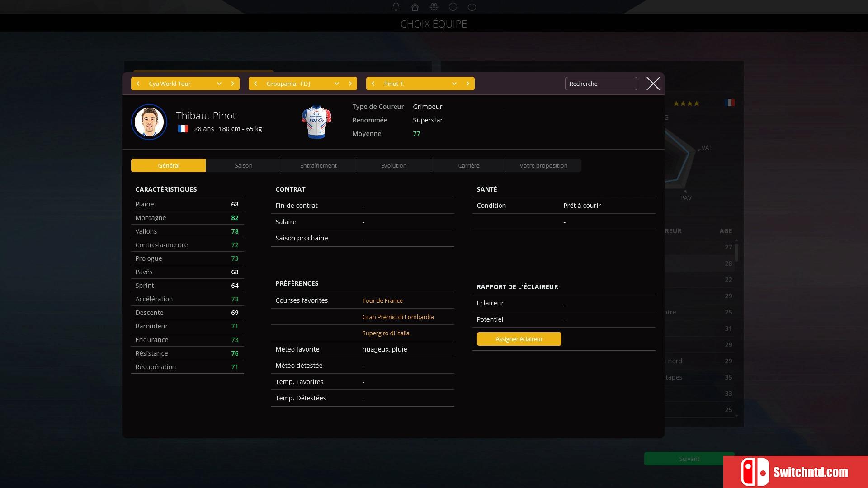868x488 pixels.
Task: Go to home via house icon
Action: [x=415, y=7]
